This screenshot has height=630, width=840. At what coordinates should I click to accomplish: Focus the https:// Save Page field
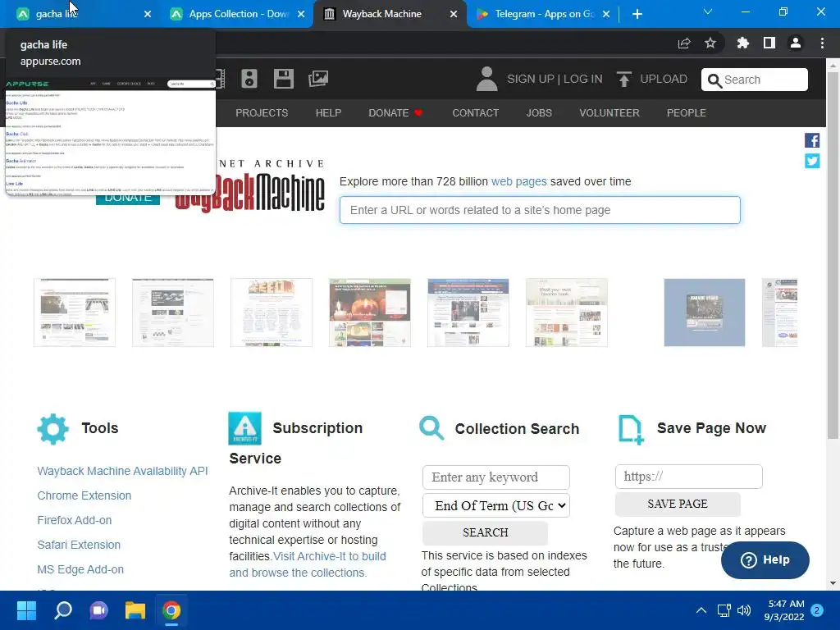point(689,477)
